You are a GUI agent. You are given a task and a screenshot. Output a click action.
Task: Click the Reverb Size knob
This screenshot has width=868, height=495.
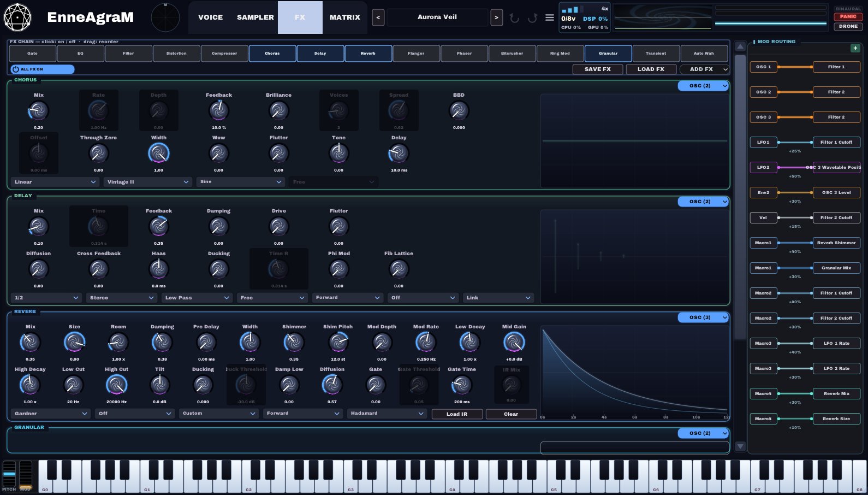click(74, 343)
